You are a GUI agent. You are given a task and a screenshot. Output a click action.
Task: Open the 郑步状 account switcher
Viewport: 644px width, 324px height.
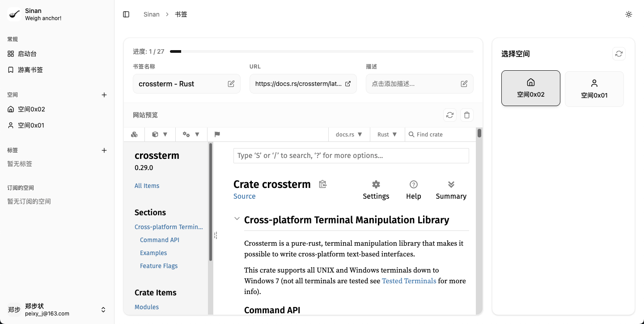click(57, 310)
